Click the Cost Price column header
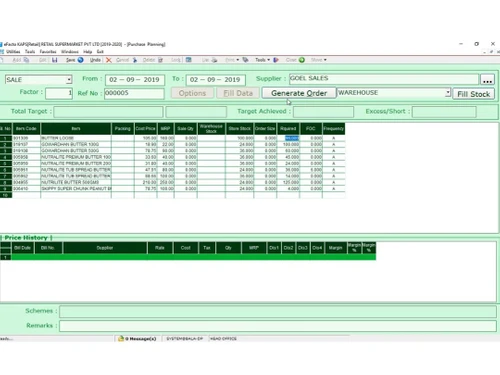The image size is (500, 375). point(146,129)
